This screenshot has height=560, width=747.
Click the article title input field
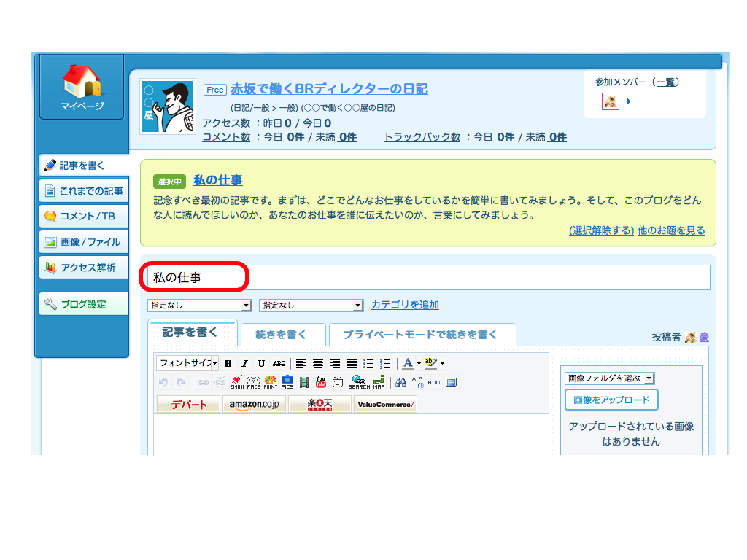pyautogui.click(x=429, y=277)
